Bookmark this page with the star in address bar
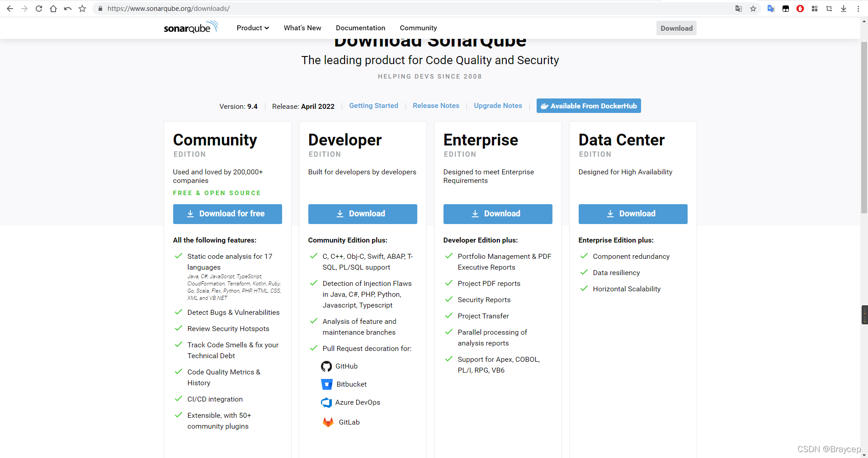Image resolution: width=868 pixels, height=458 pixels. tap(753, 9)
